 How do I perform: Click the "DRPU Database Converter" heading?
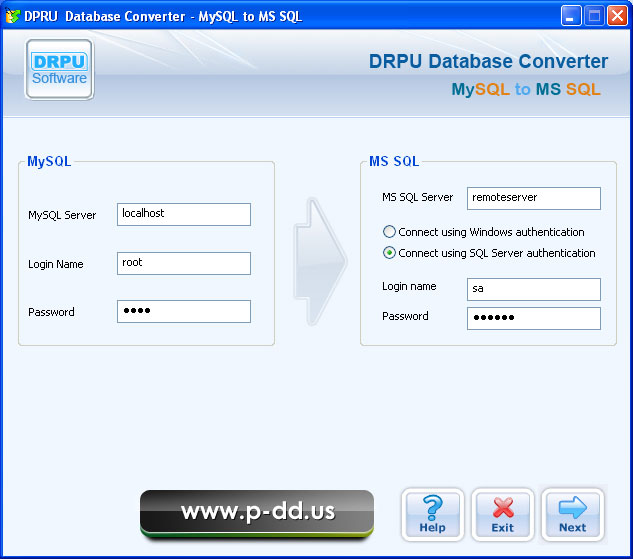(x=488, y=61)
